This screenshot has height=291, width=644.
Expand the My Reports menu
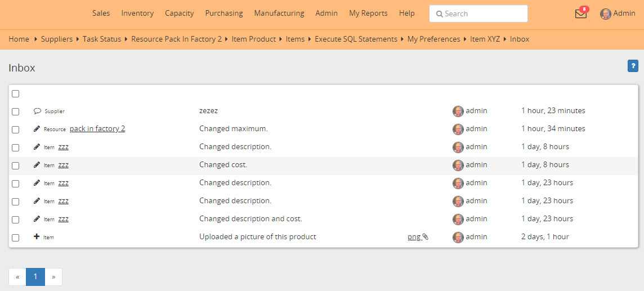368,14
